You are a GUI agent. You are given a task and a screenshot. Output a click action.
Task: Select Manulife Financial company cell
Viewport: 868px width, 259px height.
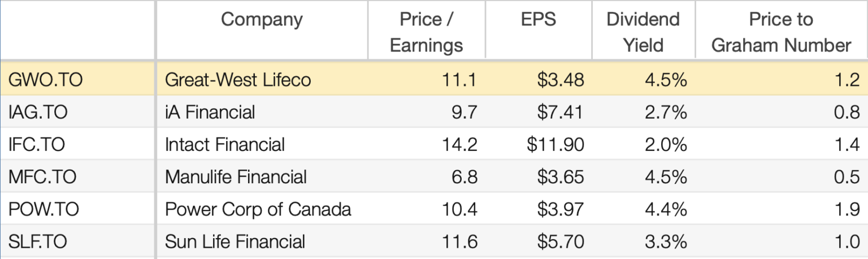click(236, 177)
